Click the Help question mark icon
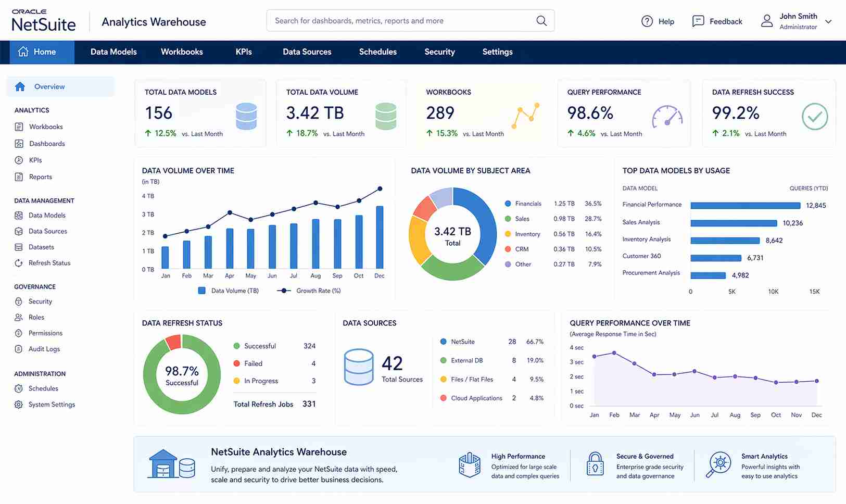Viewport: 846px width, 504px height. click(647, 21)
